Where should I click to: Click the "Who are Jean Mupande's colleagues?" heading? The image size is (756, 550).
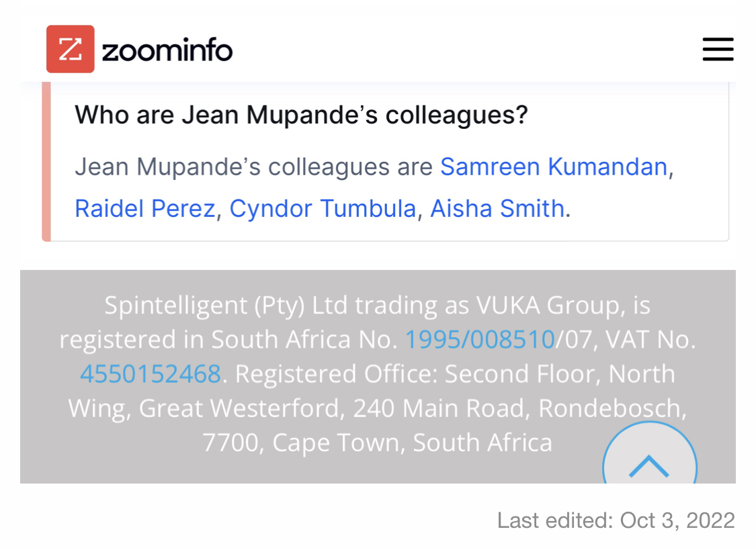[301, 115]
